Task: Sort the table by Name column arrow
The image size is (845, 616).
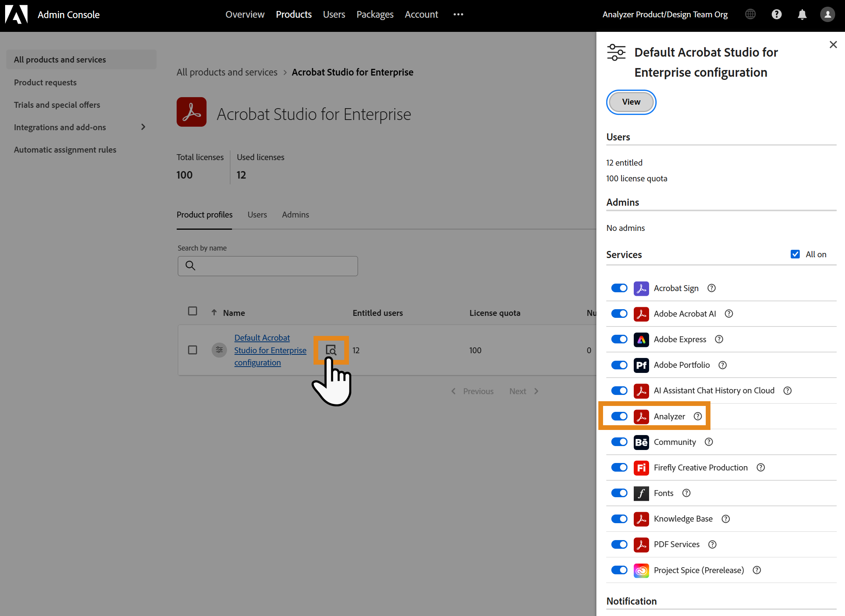Action: [214, 312]
